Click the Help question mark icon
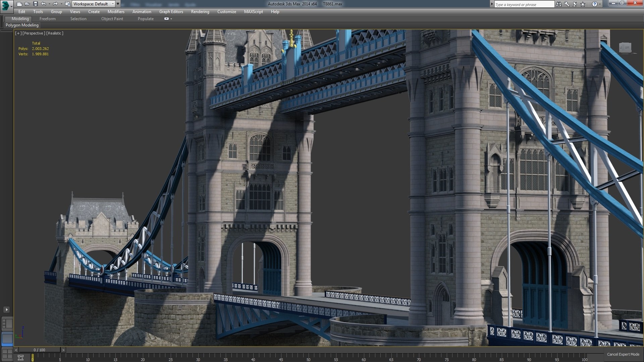This screenshot has height=362, width=644. tap(595, 4)
